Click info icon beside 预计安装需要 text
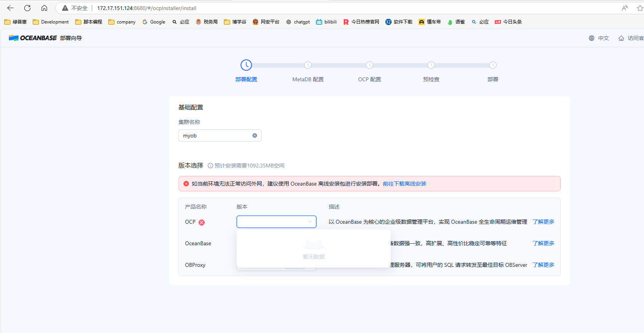Viewport: 644px width, 333px height. (210, 166)
